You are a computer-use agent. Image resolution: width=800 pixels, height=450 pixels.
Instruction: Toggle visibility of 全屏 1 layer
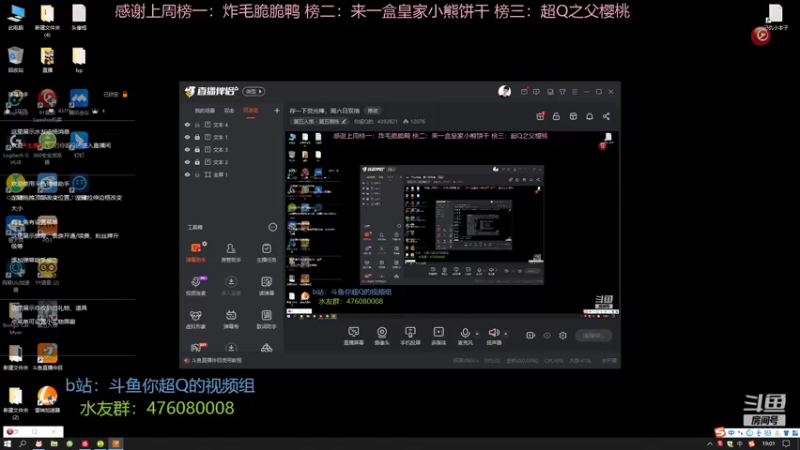click(187, 174)
